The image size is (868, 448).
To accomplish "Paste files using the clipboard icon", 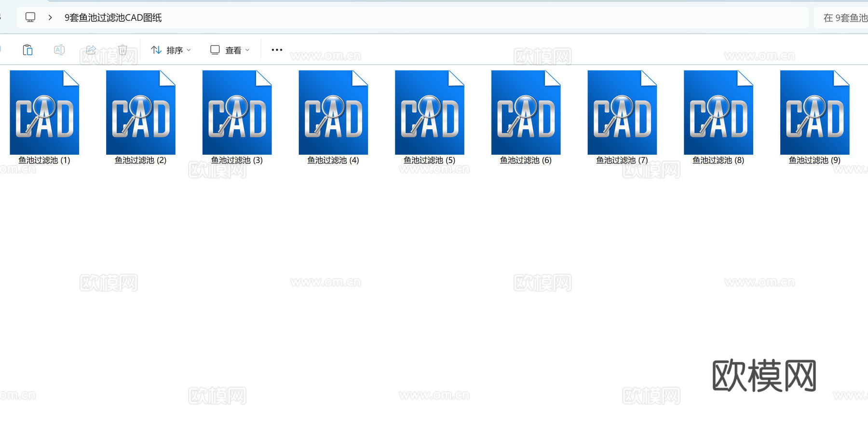I will point(27,50).
